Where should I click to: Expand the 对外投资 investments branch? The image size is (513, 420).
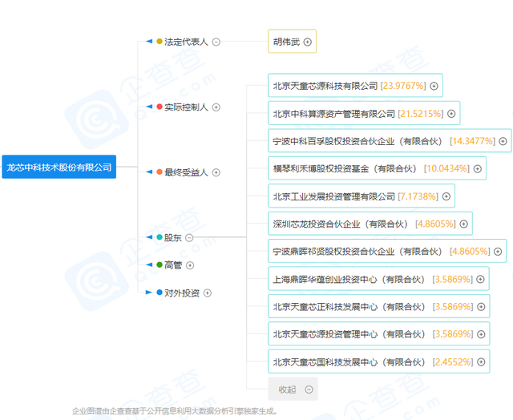[207, 293]
